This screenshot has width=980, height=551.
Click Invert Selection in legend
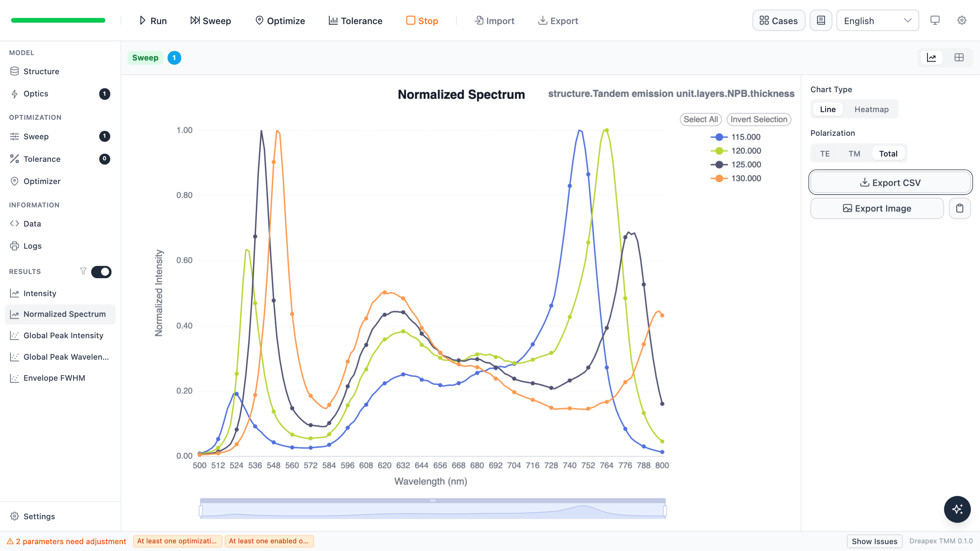[759, 119]
